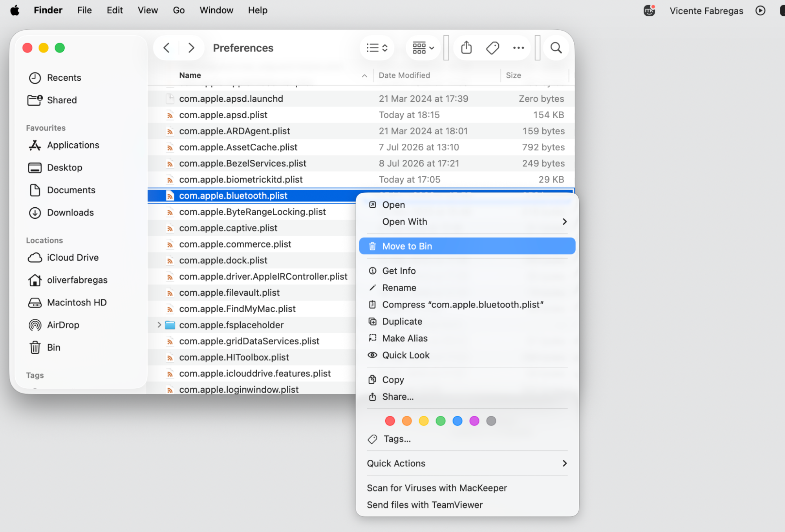Open the File menu

click(x=84, y=10)
